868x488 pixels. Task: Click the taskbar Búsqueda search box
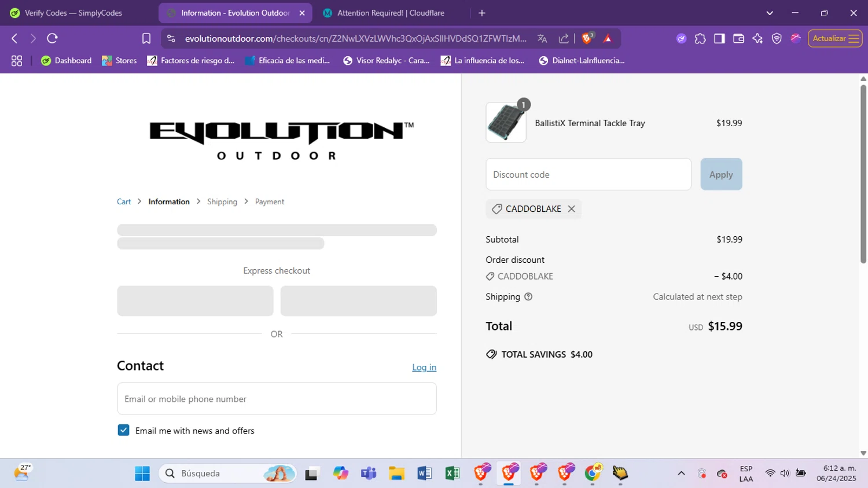pyautogui.click(x=227, y=474)
